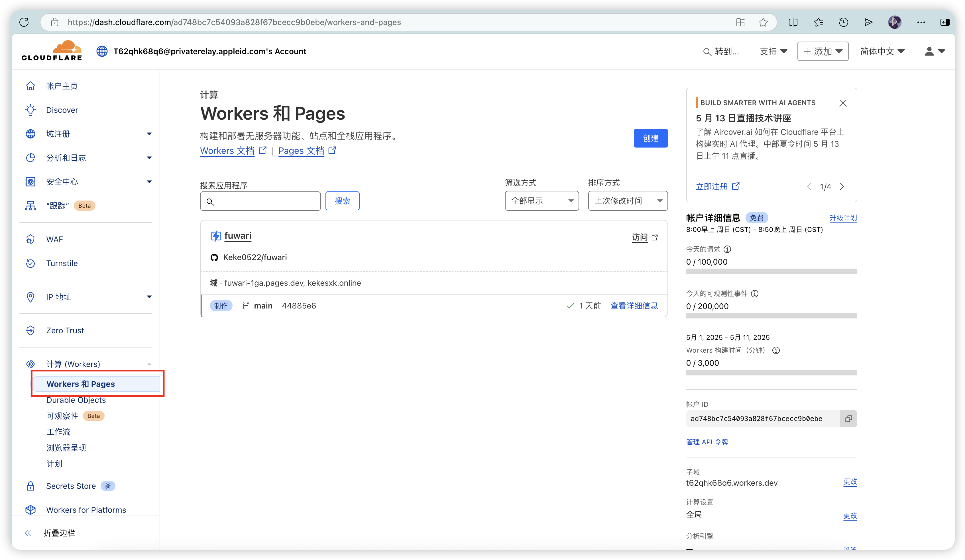The height and width of the screenshot is (560, 965).
Task: Select 计划 in sidebar
Action: [54, 464]
